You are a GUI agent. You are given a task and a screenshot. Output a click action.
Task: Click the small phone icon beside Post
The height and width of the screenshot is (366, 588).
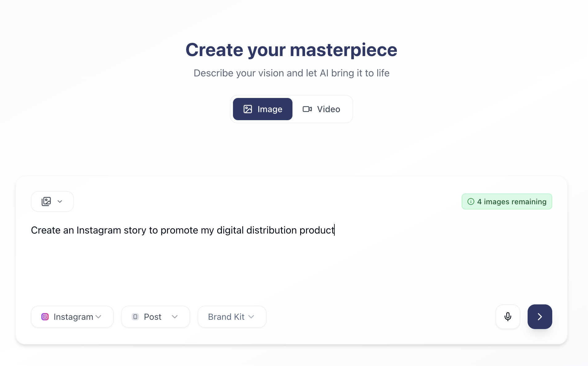(x=135, y=317)
